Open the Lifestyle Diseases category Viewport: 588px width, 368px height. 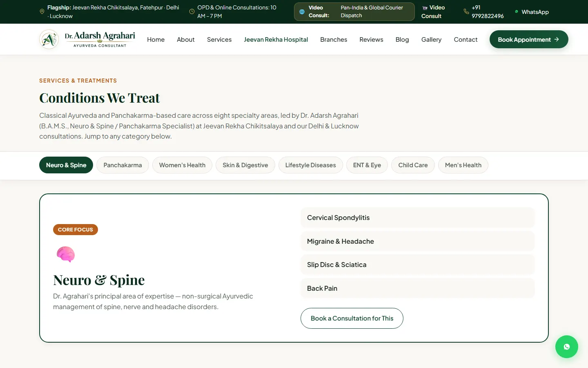(310, 165)
